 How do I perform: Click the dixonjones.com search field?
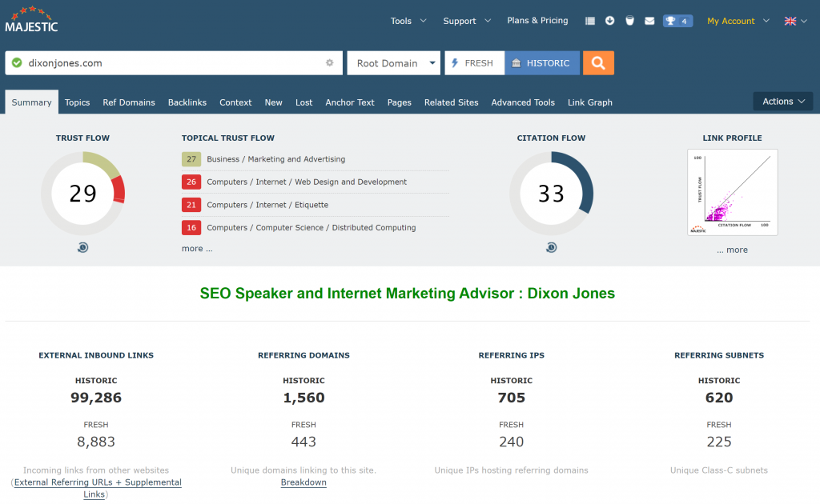[x=174, y=62]
